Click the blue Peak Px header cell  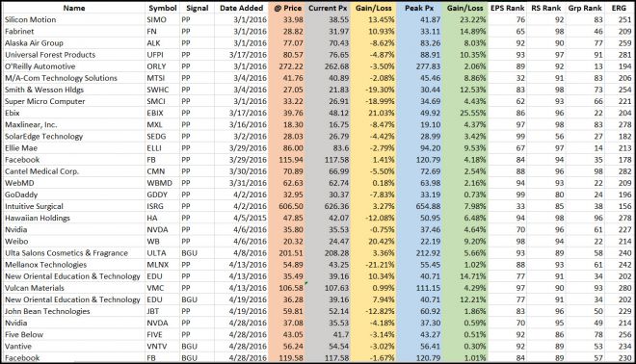tap(419, 8)
